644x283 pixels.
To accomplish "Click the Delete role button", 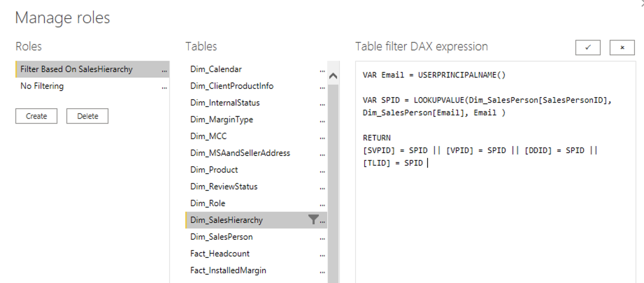I will pos(87,116).
